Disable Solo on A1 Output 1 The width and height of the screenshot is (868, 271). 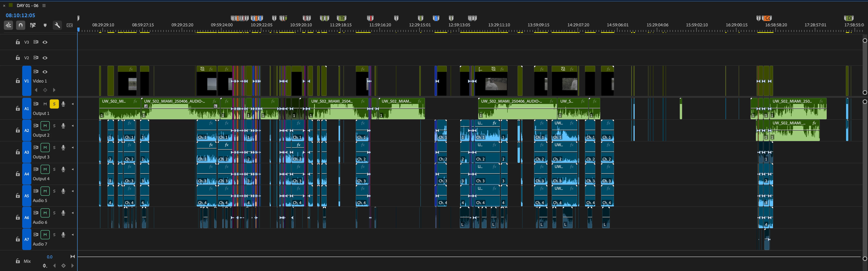pyautogui.click(x=54, y=104)
